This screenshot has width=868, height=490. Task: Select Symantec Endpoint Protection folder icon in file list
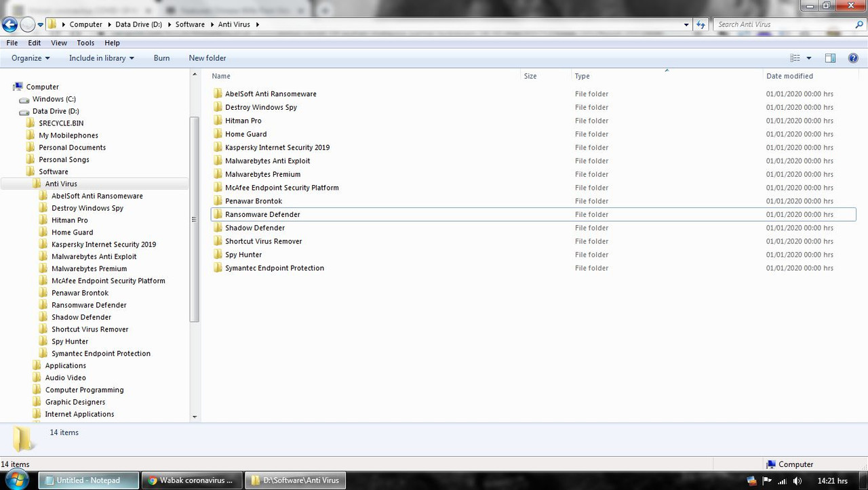218,268
